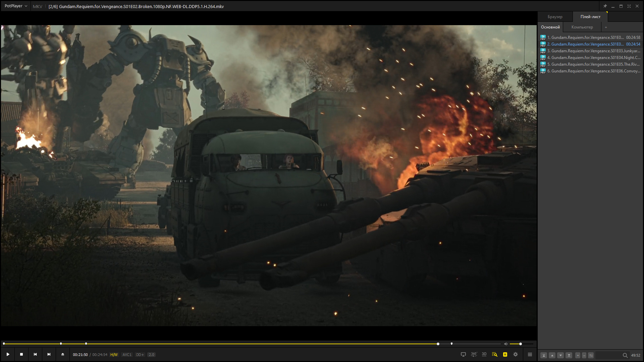This screenshot has width=644, height=362.
Task: Play episode 3 Junkyard from playlist
Action: (593, 51)
